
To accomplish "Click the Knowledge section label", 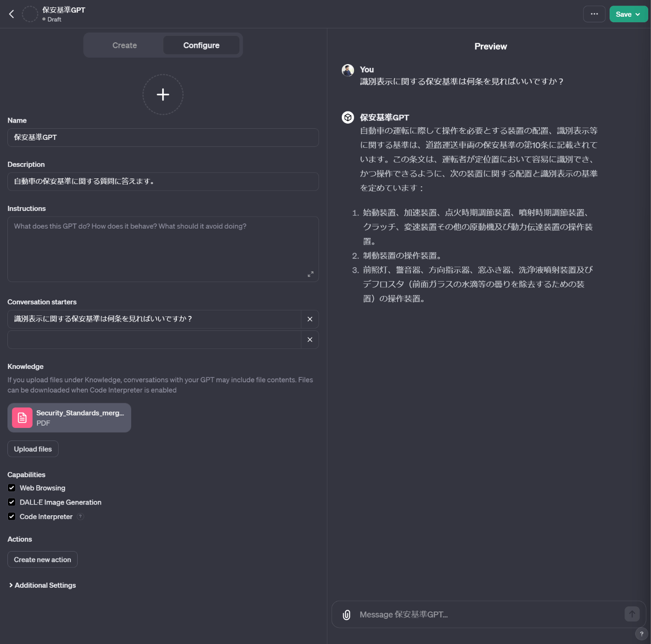I will pos(26,367).
